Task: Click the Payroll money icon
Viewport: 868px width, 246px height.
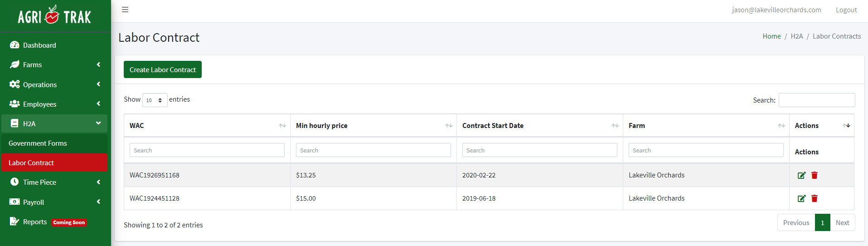Action: [15, 202]
